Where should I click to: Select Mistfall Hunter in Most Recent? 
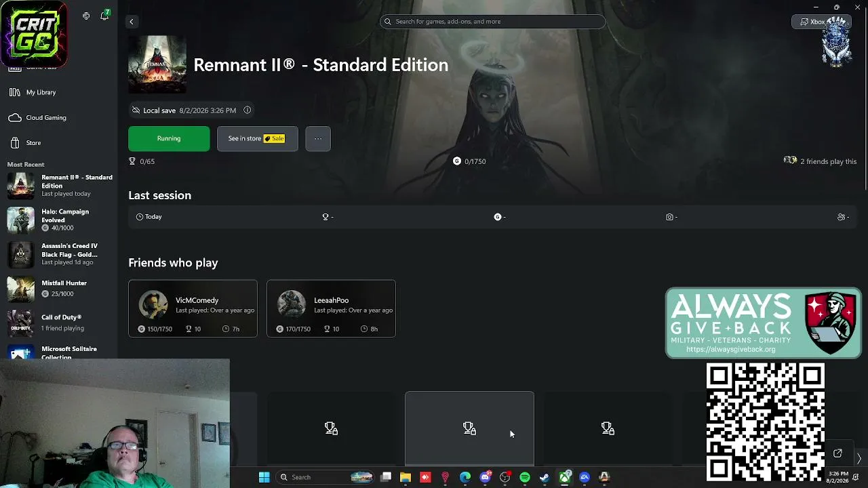pos(60,288)
